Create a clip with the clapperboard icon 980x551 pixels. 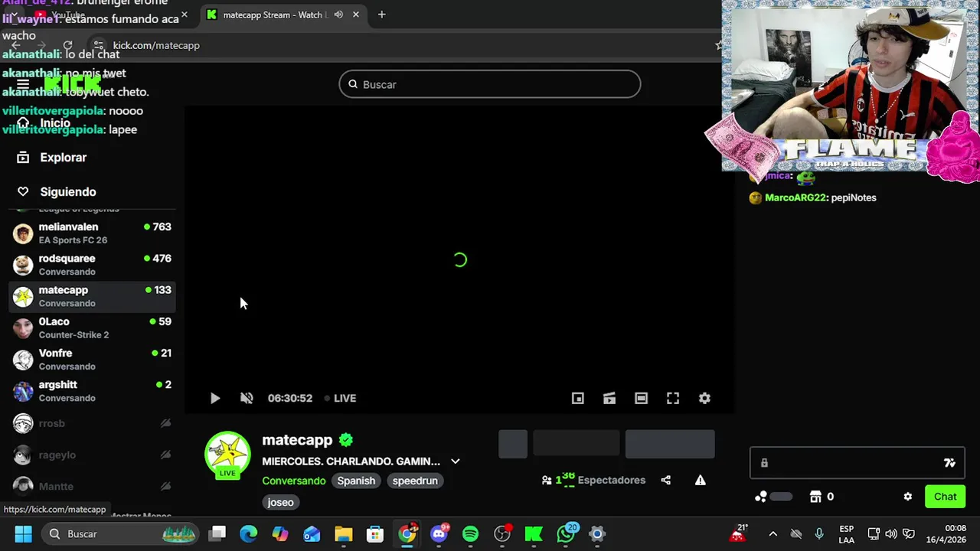click(609, 398)
